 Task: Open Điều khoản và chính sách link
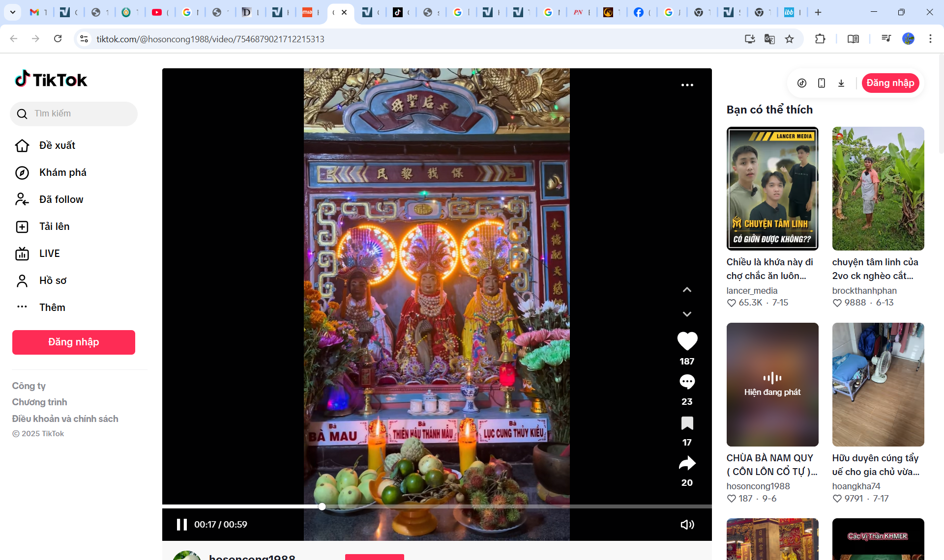point(65,419)
